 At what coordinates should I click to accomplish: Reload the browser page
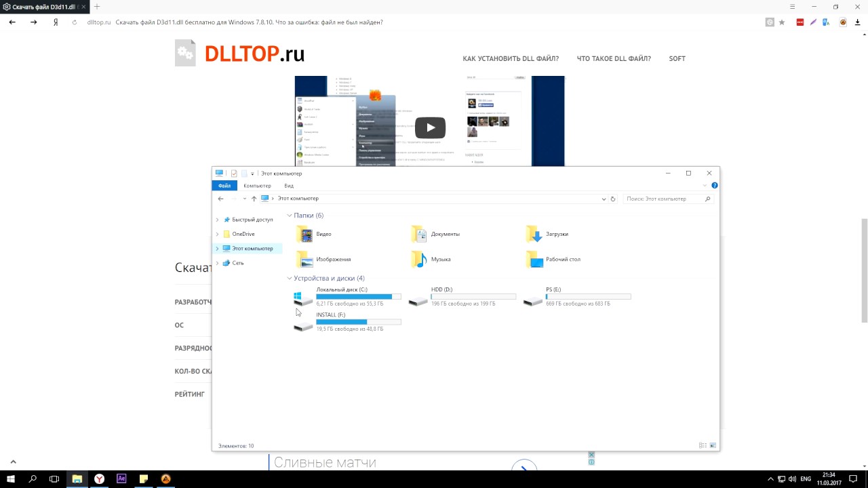tap(75, 22)
